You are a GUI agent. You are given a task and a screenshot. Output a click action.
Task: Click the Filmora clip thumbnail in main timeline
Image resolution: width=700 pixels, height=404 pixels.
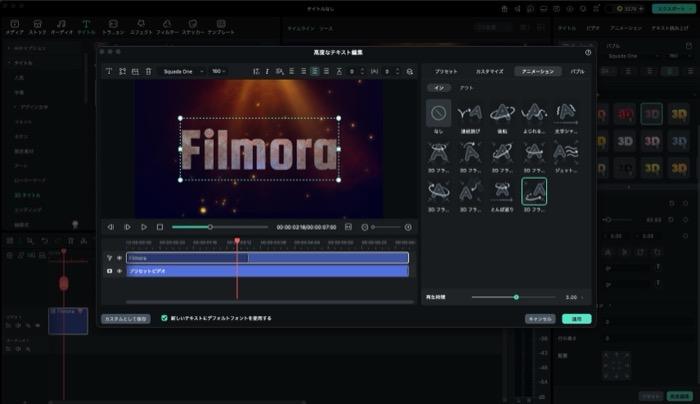pos(68,321)
